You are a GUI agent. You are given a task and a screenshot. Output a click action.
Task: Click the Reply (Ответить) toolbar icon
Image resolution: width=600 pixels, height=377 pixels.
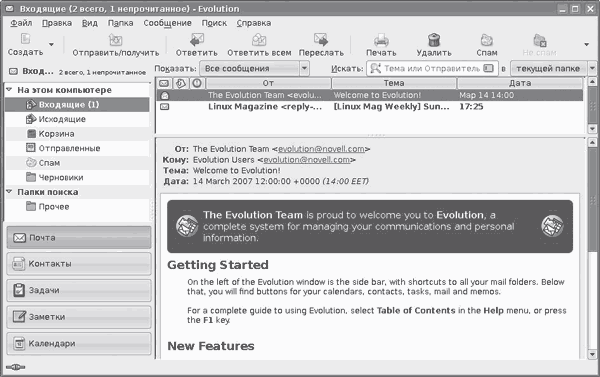(197, 39)
